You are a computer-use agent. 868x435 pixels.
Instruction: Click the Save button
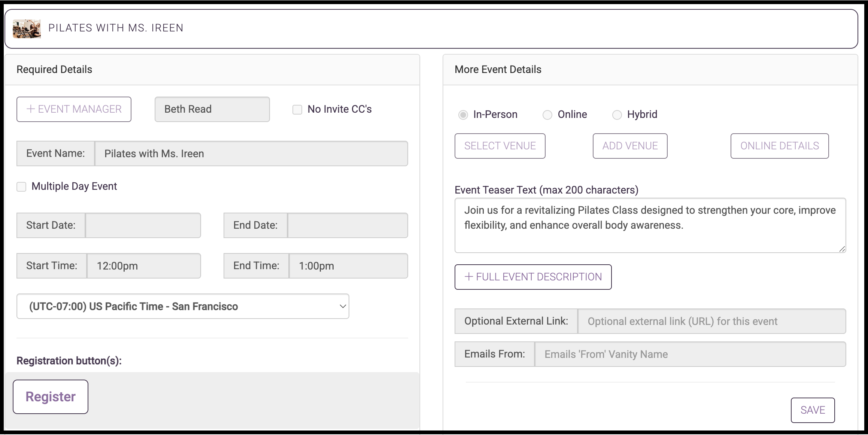coord(813,410)
